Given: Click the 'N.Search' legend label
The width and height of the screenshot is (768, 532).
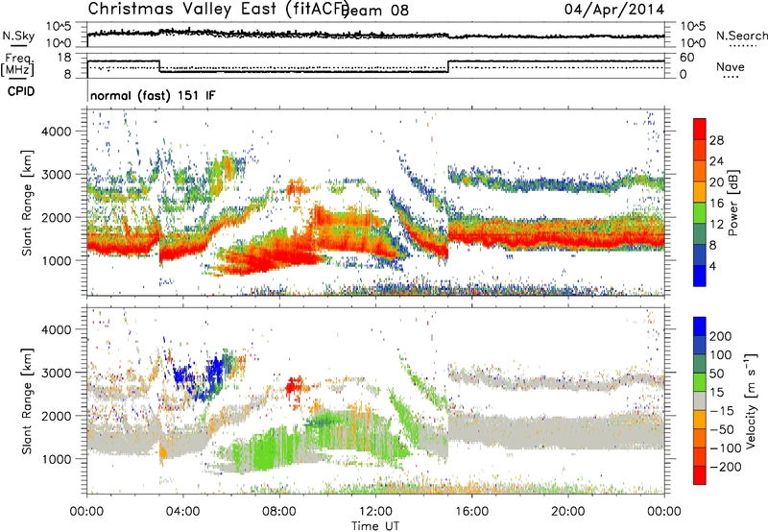Looking at the screenshot, I should tap(741, 36).
